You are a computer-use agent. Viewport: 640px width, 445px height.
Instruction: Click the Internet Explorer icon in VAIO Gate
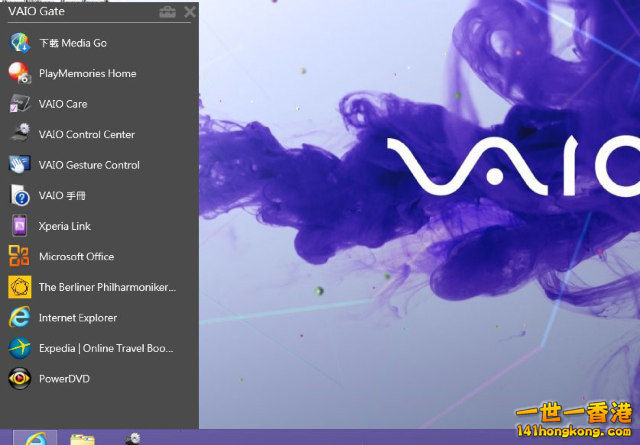19,317
